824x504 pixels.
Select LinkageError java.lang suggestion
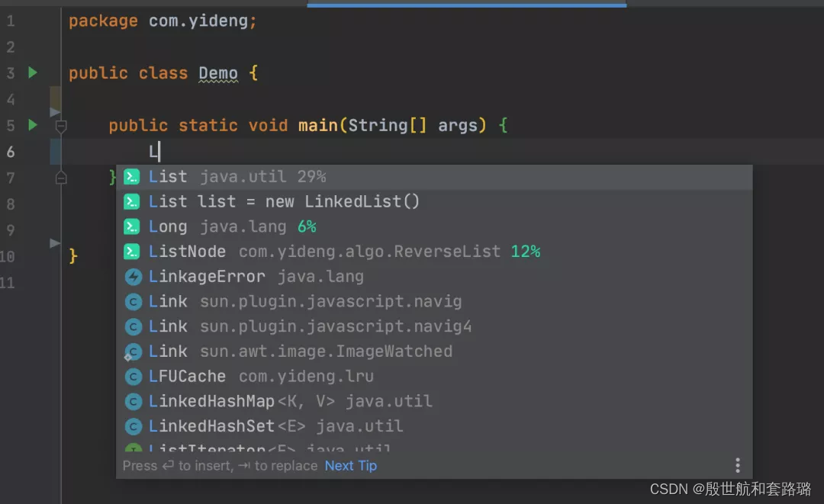[434, 277]
